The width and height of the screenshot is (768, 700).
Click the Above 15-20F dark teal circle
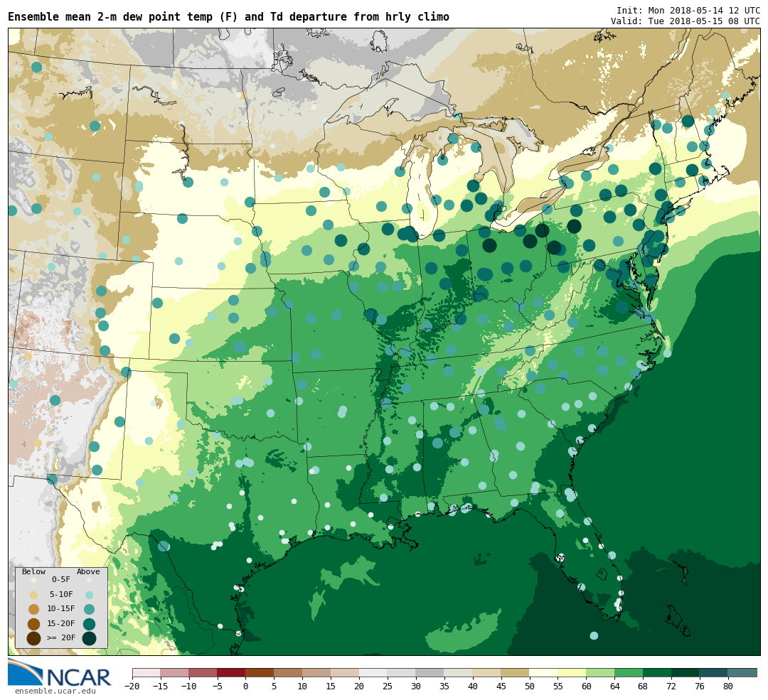tap(89, 624)
